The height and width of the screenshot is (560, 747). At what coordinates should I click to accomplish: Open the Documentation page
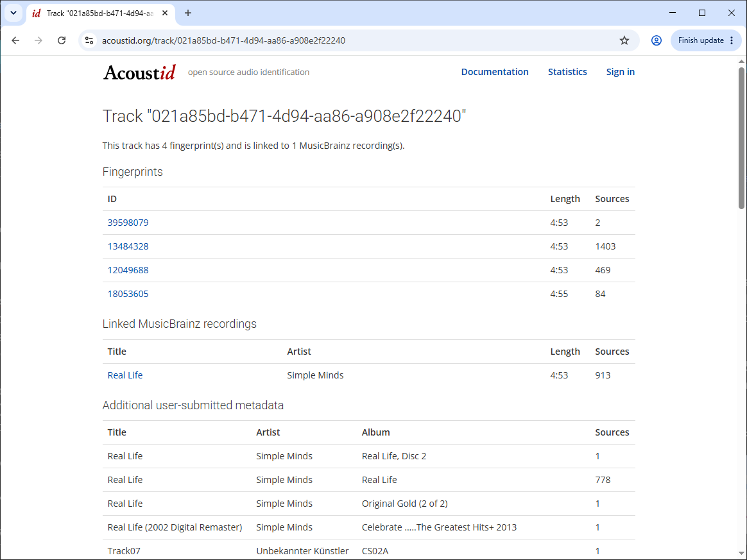click(x=495, y=72)
